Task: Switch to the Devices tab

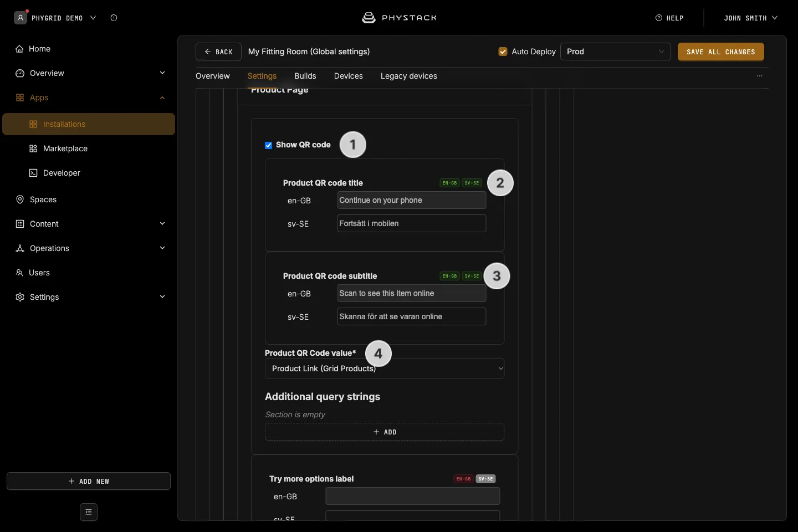Action: [349, 76]
